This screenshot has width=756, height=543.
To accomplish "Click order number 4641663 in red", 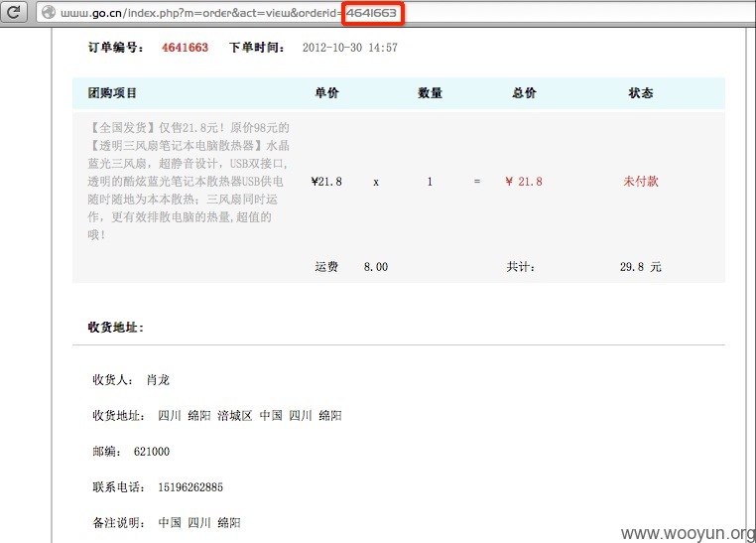I will point(186,48).
